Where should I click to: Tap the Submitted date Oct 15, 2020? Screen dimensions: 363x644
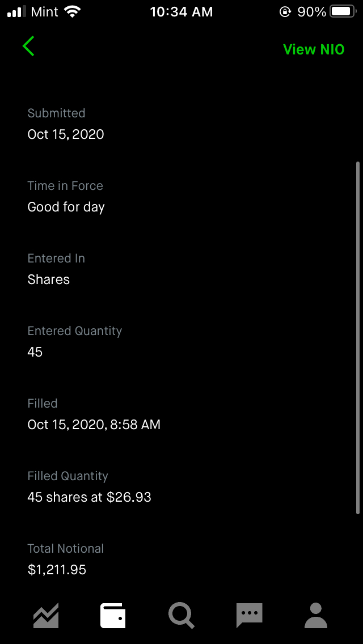click(66, 134)
